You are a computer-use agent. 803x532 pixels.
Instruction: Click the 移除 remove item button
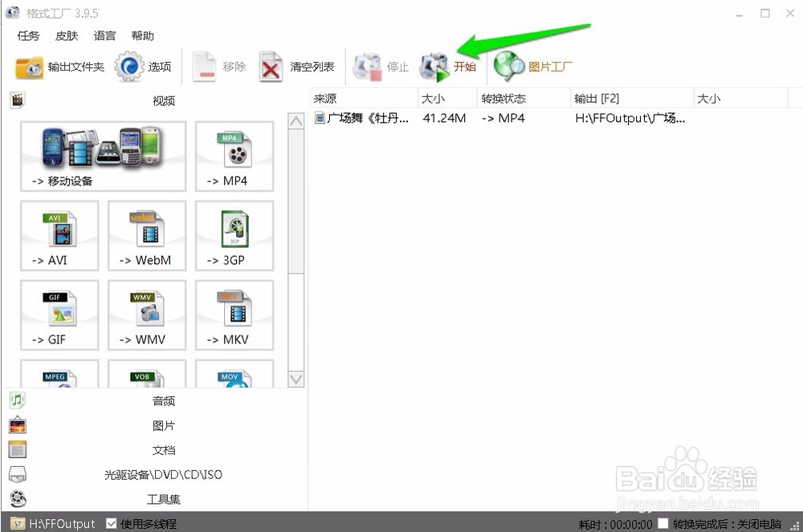pyautogui.click(x=220, y=67)
